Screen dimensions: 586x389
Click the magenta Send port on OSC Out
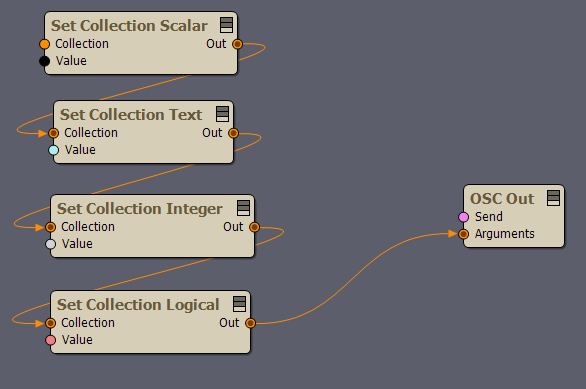463,217
